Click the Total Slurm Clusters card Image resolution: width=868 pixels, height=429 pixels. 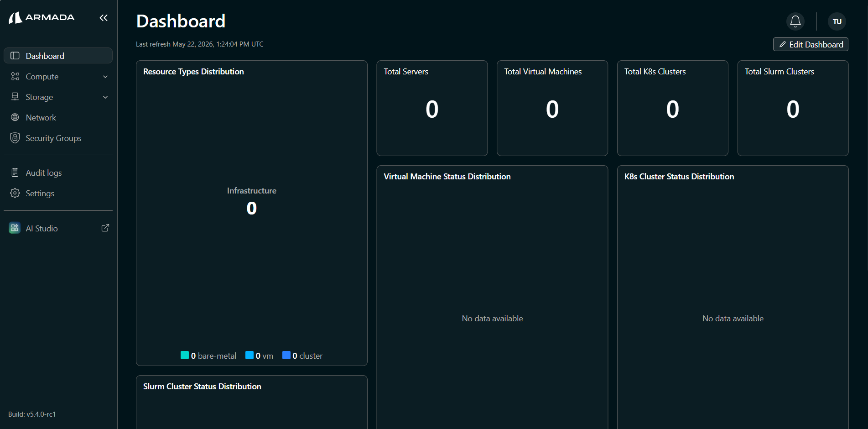(x=793, y=108)
